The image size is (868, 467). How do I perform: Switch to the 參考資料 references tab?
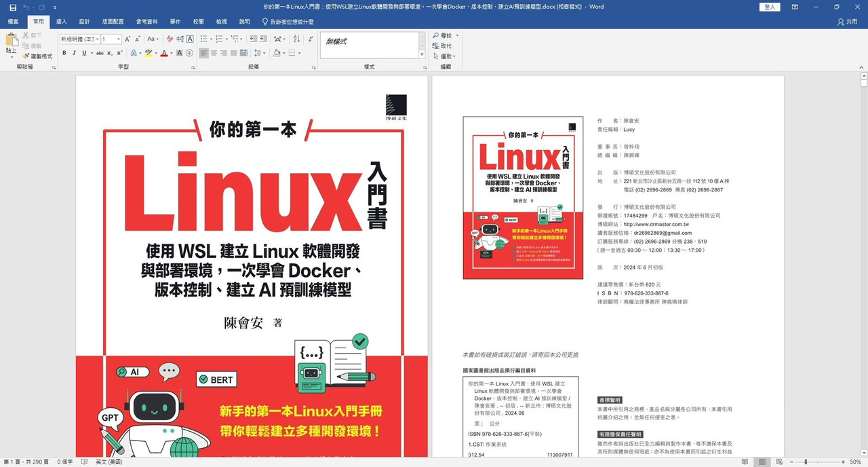(146, 22)
